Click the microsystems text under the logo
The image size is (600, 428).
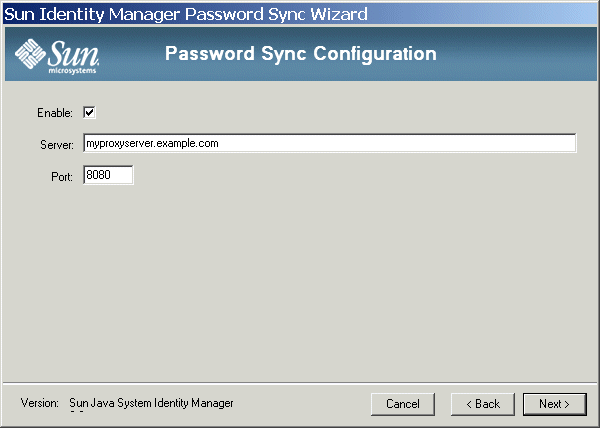[x=72, y=71]
